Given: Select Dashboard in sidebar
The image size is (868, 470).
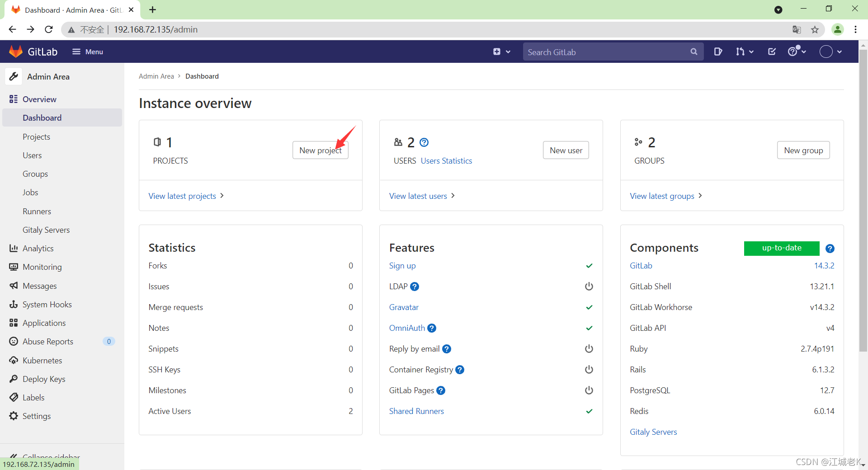Looking at the screenshot, I should [62, 117].
